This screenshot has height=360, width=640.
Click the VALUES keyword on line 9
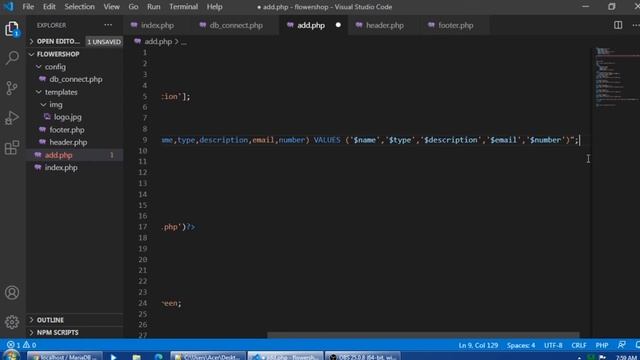(327, 140)
